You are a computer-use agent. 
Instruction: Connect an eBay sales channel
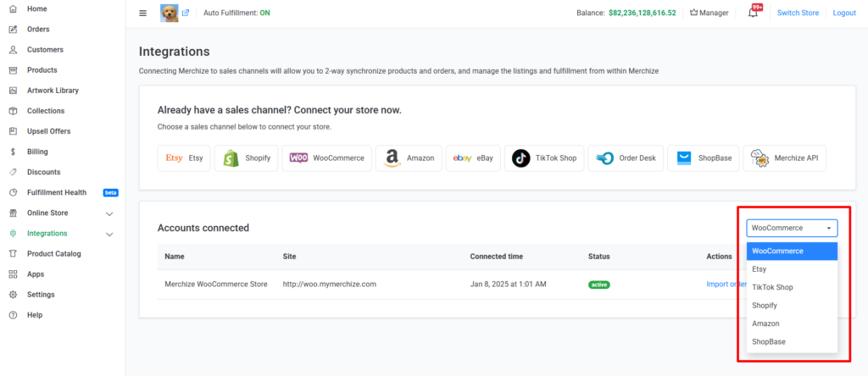click(x=473, y=158)
